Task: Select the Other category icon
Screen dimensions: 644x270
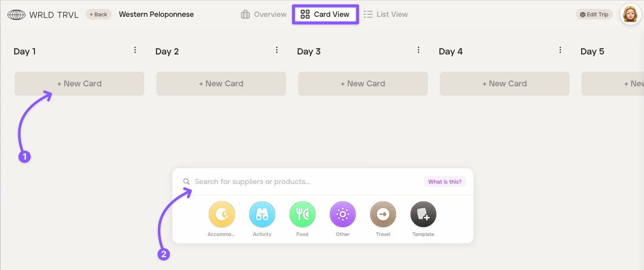Action: pyautogui.click(x=342, y=215)
